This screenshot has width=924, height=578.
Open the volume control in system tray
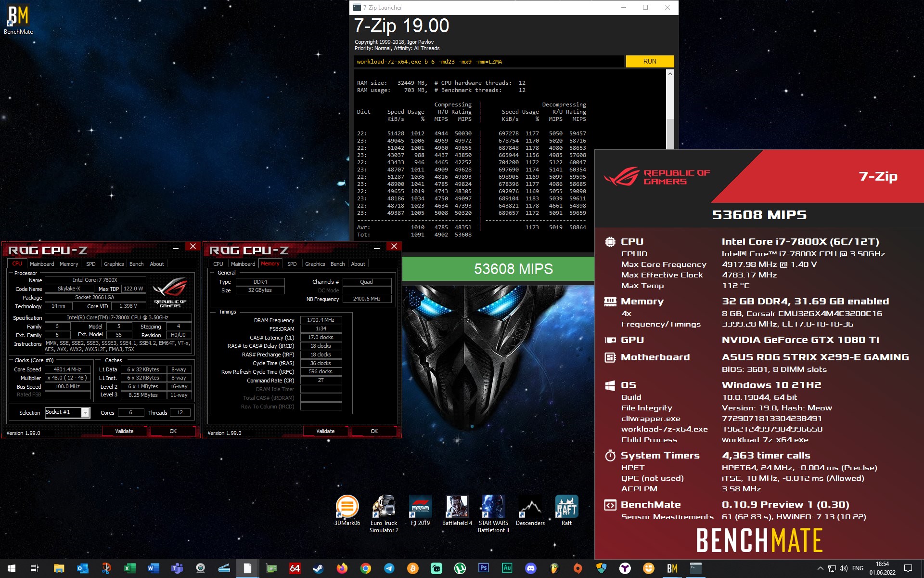click(x=843, y=568)
